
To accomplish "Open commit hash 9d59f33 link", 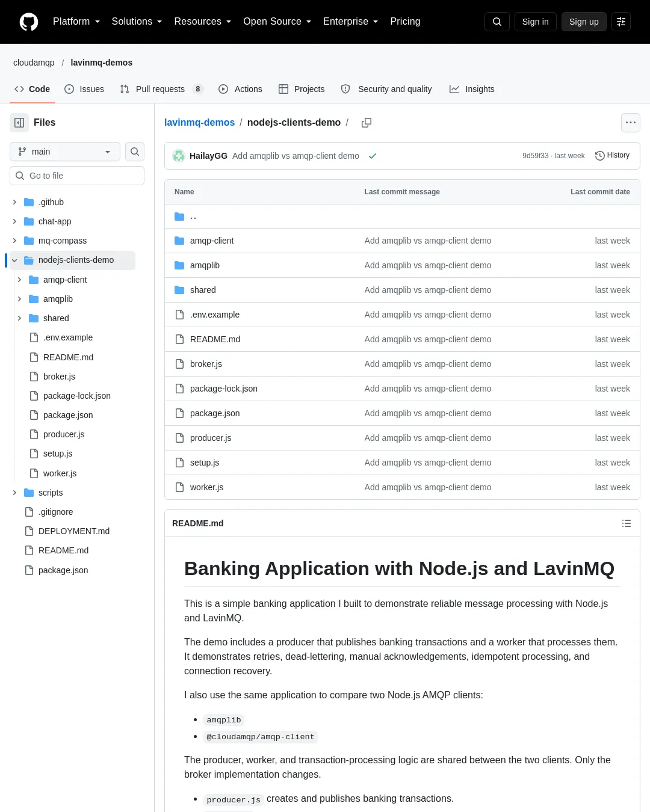I will click(x=536, y=156).
